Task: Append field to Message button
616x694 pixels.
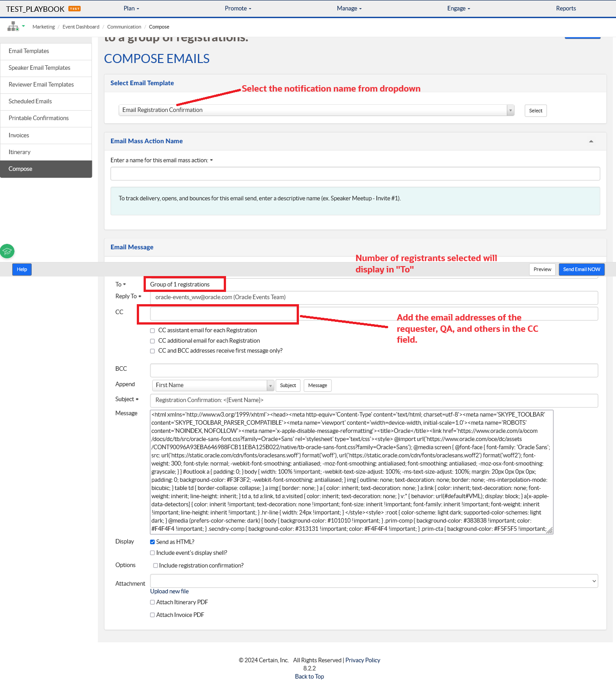Action: point(318,385)
